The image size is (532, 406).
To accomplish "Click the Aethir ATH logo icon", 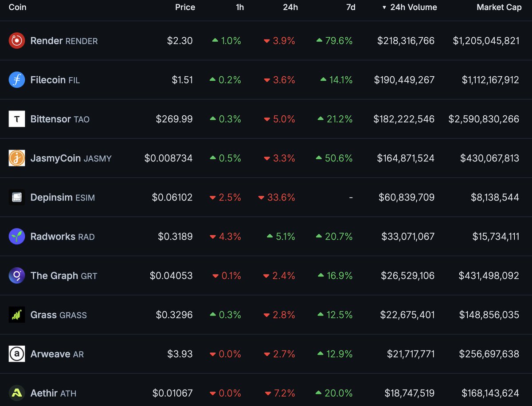I will [x=17, y=393].
